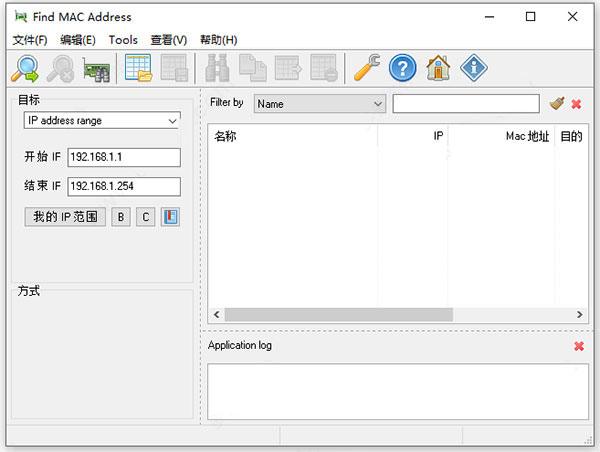Click the copy documents toolbar icon

(253, 68)
